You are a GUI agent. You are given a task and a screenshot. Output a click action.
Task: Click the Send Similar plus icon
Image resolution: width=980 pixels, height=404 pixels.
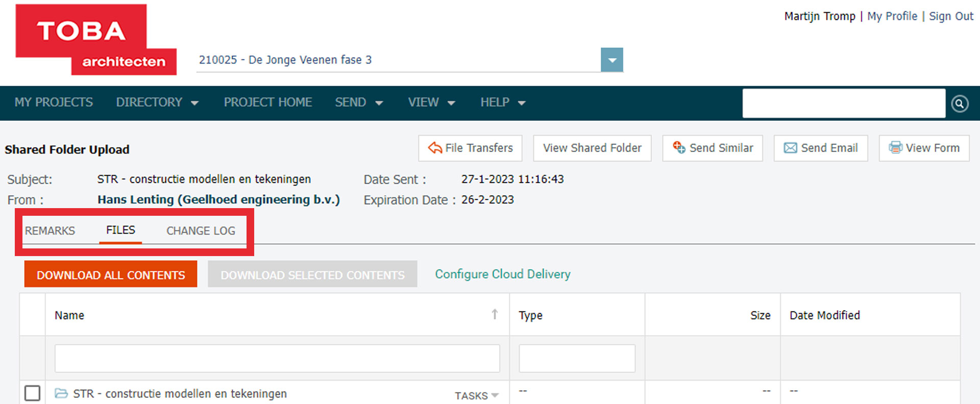click(x=679, y=148)
